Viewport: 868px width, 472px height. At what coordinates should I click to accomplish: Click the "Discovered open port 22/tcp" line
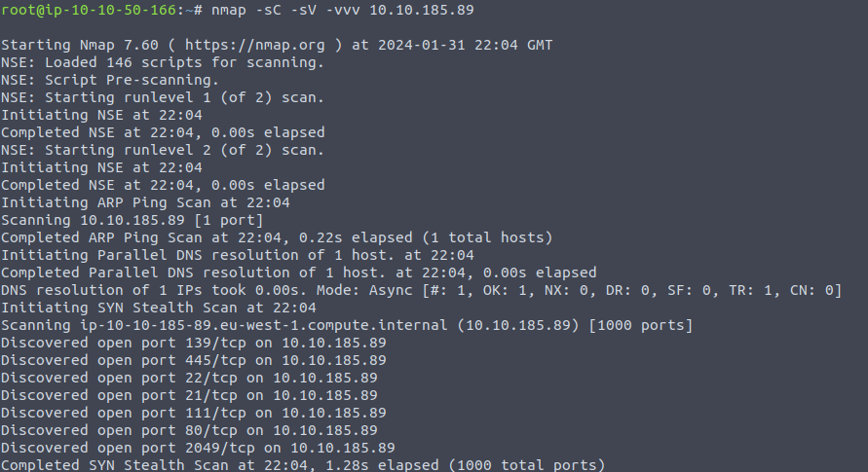[x=189, y=378]
